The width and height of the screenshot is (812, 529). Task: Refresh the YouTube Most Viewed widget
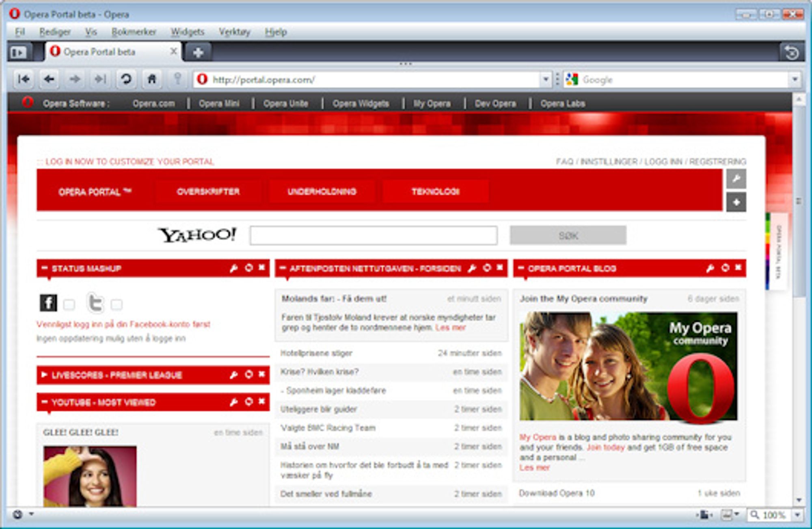[248, 402]
